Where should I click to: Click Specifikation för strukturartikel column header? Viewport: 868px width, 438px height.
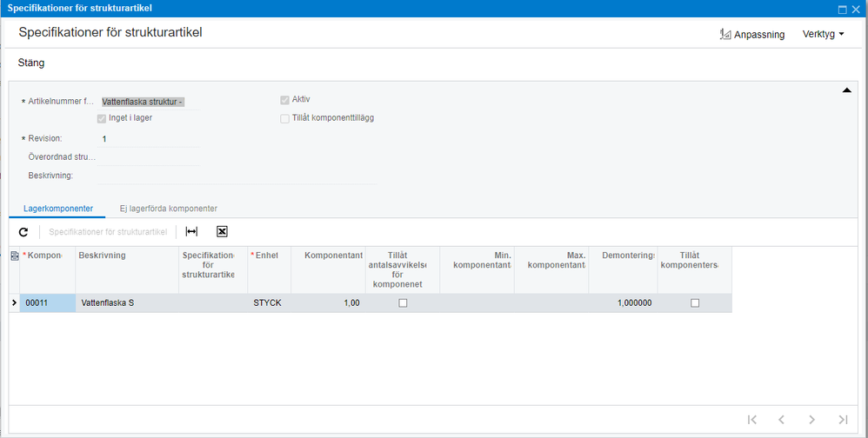click(x=213, y=270)
